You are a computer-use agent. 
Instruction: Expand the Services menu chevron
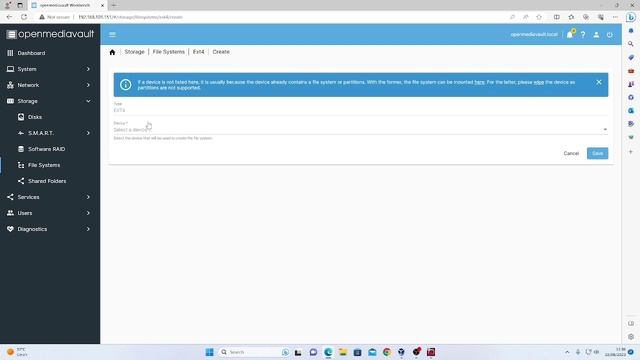click(x=88, y=197)
